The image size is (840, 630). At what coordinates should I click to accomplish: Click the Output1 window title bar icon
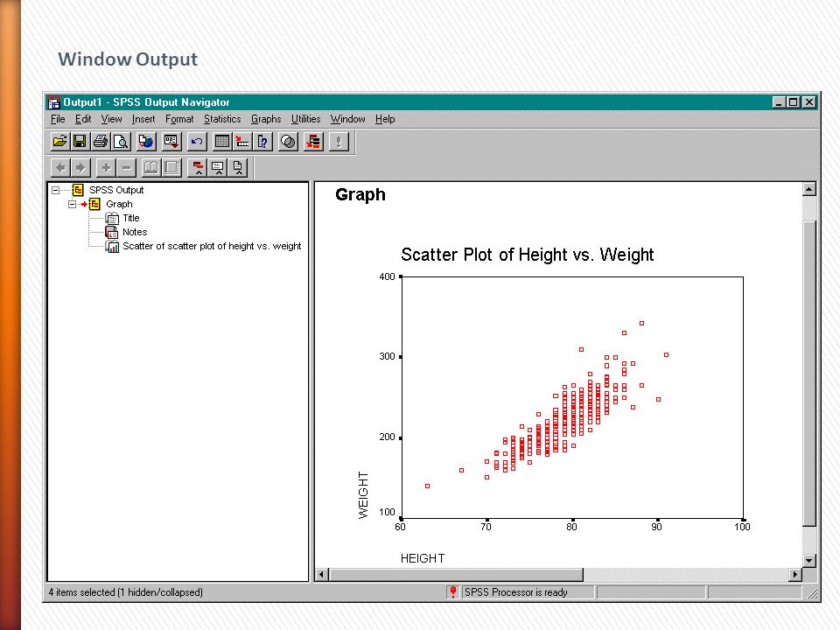click(x=54, y=101)
